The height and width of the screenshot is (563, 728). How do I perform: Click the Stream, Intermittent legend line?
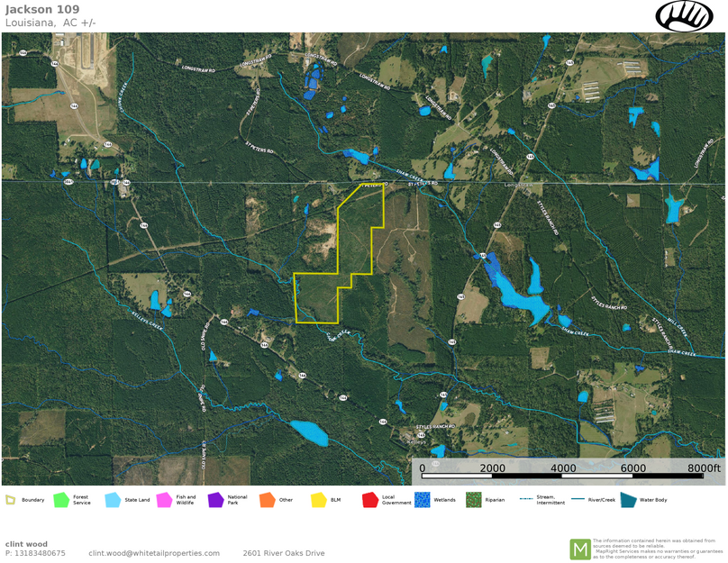pos(524,499)
